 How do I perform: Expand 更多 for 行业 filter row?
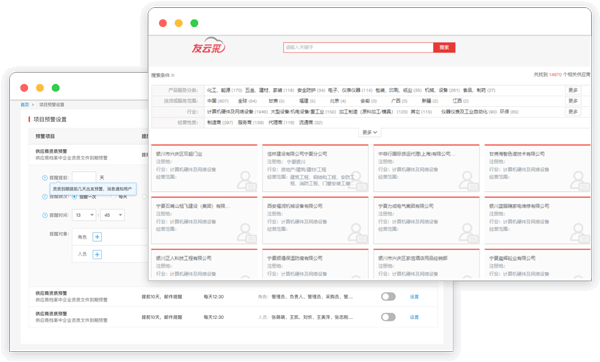click(573, 111)
